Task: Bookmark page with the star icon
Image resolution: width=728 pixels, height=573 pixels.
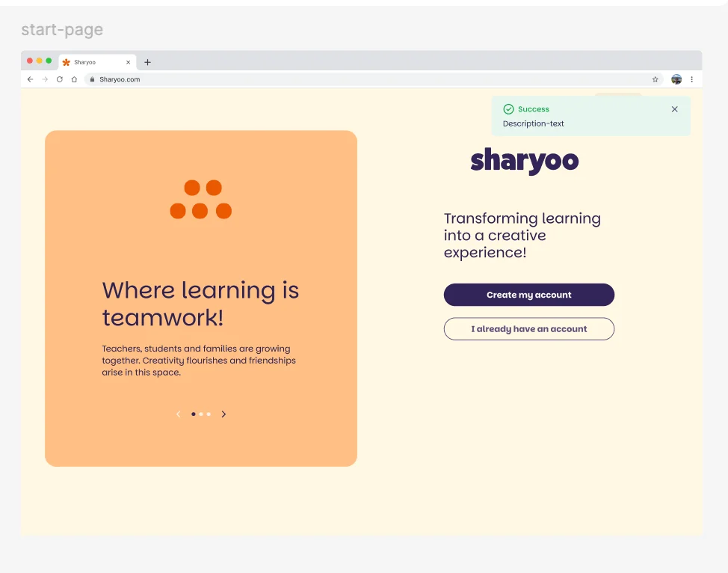Action: coord(655,79)
